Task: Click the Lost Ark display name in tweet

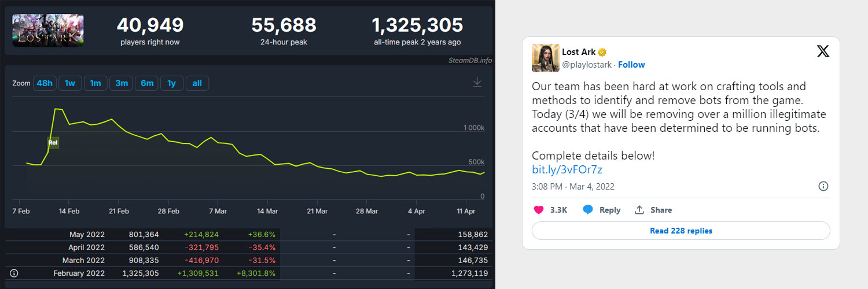Action: click(x=579, y=52)
